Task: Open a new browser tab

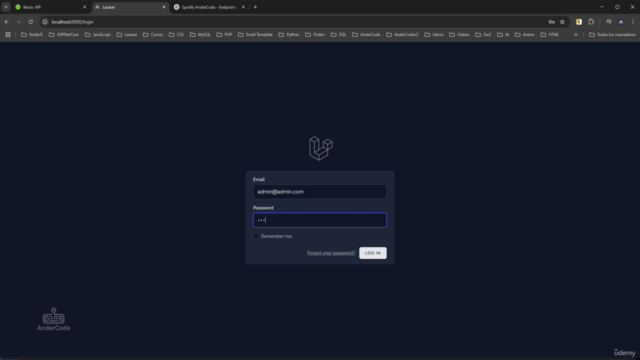Action: click(x=255, y=7)
